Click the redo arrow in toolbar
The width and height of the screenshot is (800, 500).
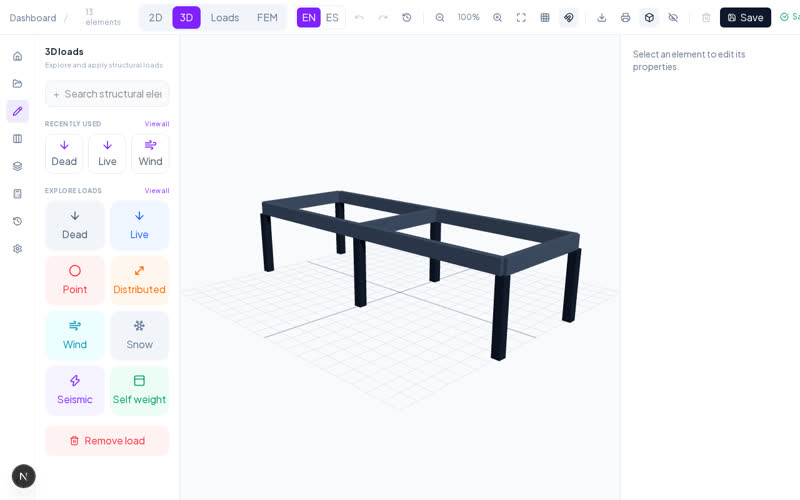coord(383,17)
